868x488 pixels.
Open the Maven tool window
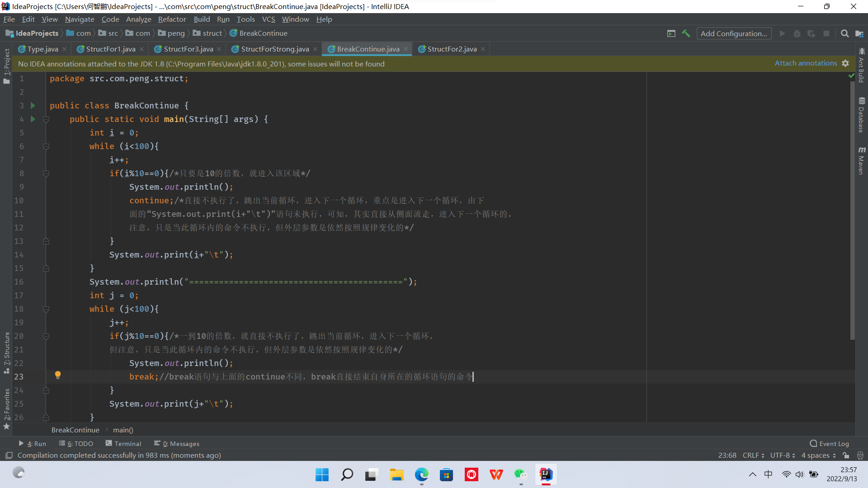[862, 160]
